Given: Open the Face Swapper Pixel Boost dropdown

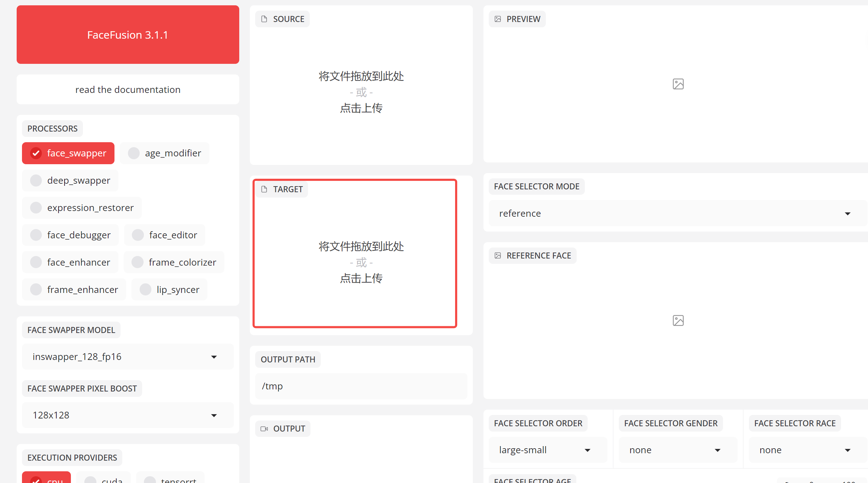Looking at the screenshot, I should coord(128,415).
